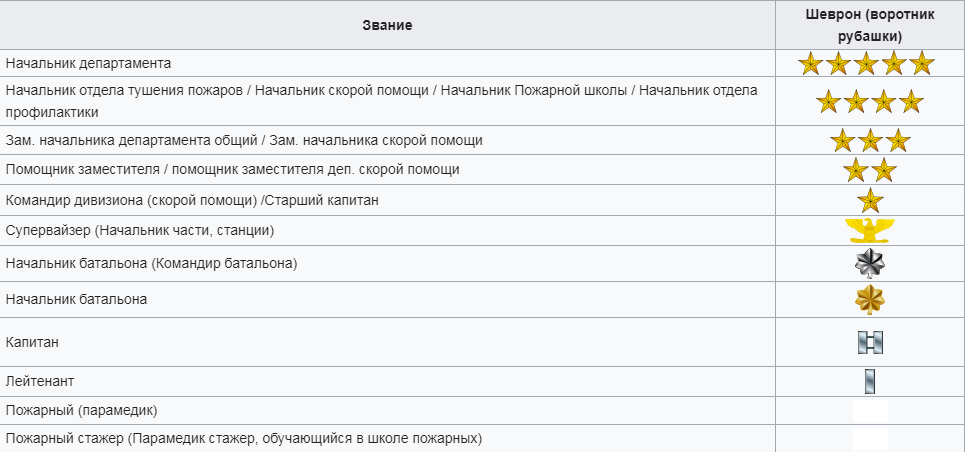Click the gold oak leaf insignia
The height and width of the screenshot is (452, 965).
click(870, 299)
